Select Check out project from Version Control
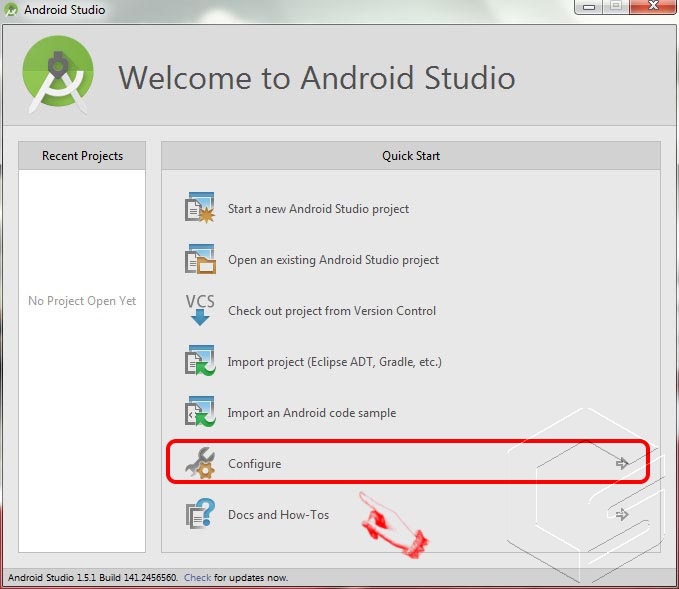The height and width of the screenshot is (589, 679). pos(332,311)
